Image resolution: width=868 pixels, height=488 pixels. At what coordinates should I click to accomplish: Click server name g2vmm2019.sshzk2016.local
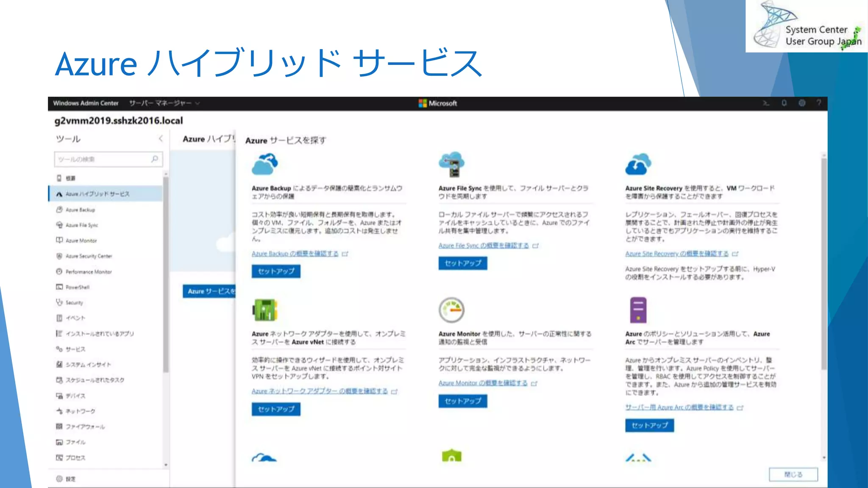[119, 121]
